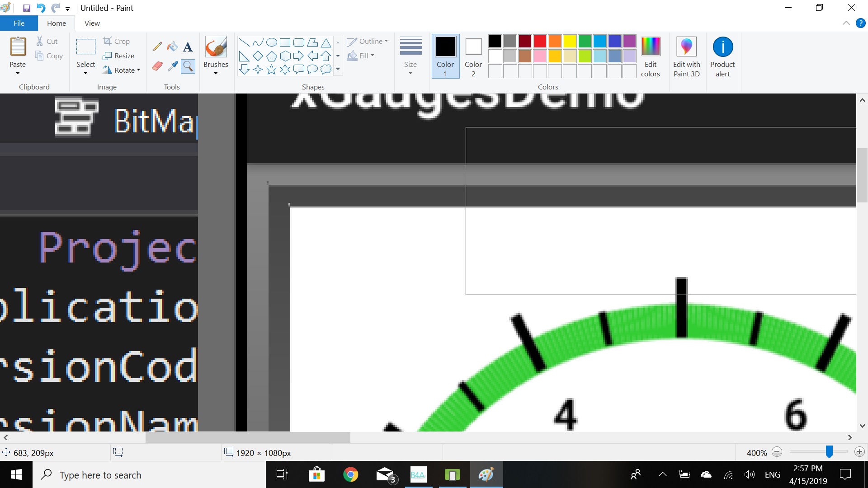Choose the five-point star shape
This screenshot has height=488, width=868.
pyautogui.click(x=271, y=70)
